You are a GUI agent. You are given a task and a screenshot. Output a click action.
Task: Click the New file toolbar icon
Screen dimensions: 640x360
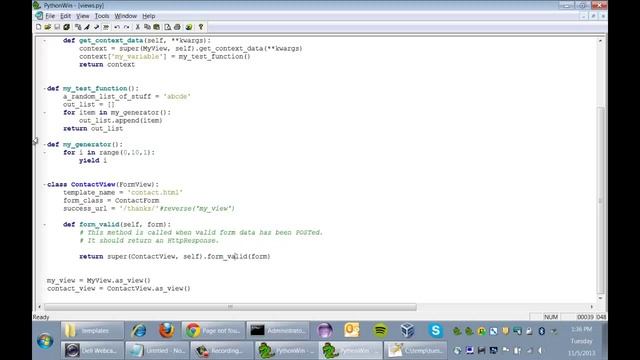tap(38, 27)
